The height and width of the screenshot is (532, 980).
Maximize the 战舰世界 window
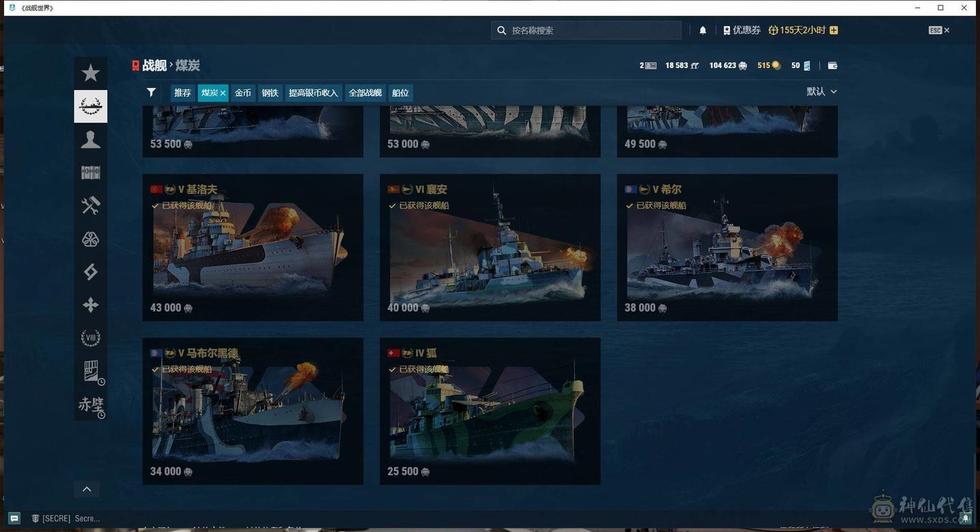pos(941,7)
